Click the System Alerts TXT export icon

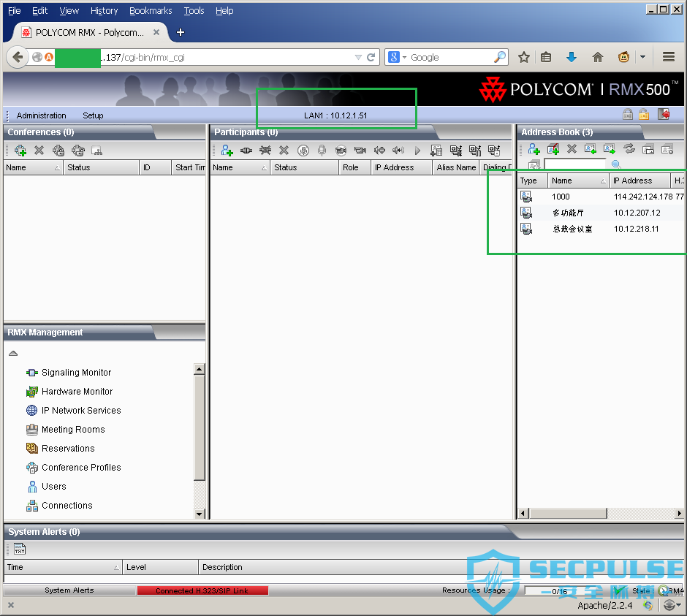point(20,549)
